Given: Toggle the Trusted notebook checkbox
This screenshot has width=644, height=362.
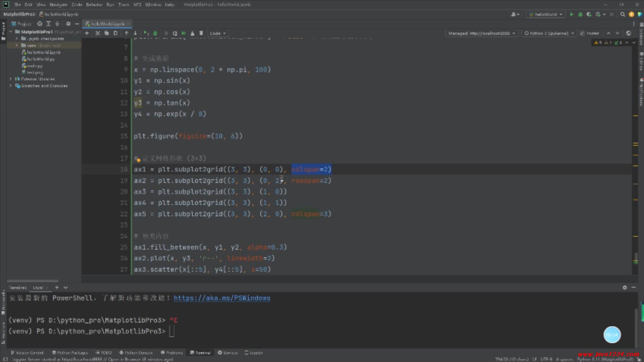Looking at the screenshot, I should coord(582,33).
